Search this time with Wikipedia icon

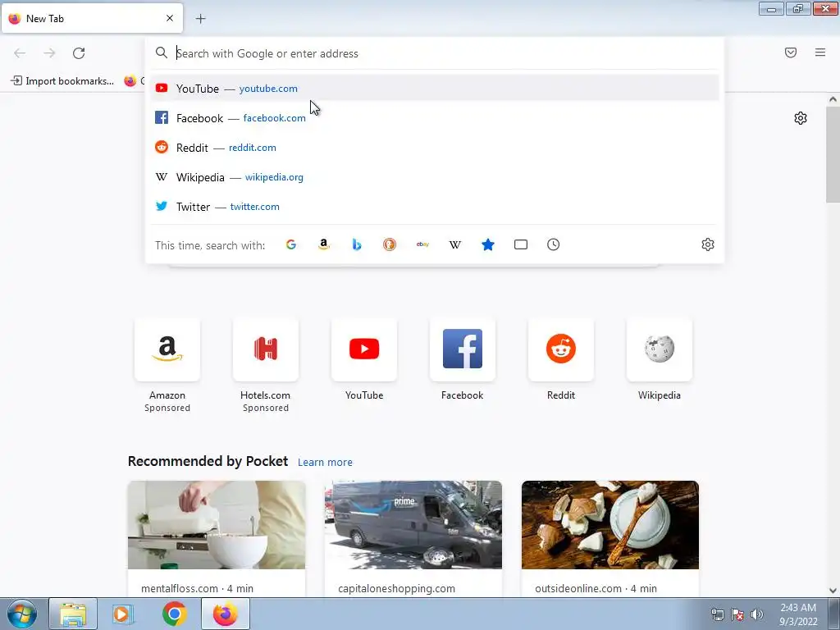pos(454,244)
